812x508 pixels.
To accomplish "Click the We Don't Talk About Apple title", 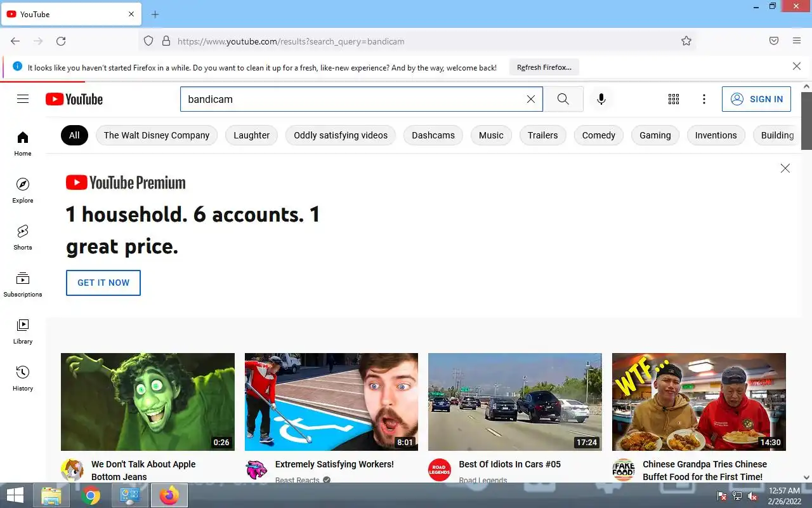I will tap(143, 471).
